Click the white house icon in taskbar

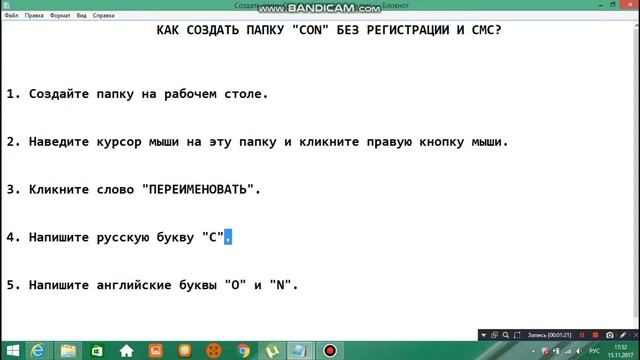tap(127, 351)
